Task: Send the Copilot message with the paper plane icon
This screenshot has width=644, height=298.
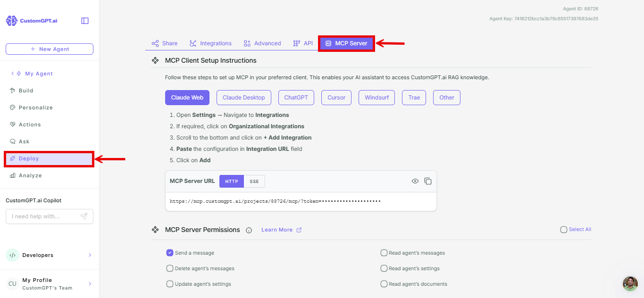Action: [84, 216]
